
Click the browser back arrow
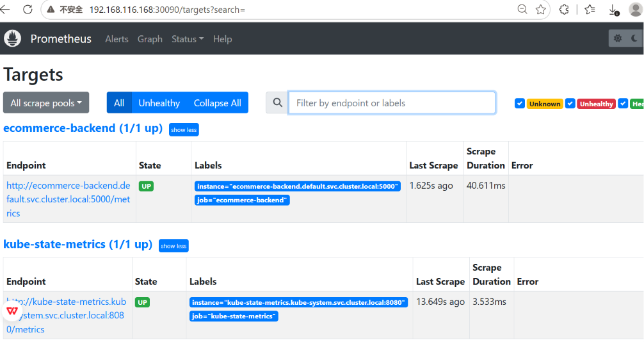point(5,9)
